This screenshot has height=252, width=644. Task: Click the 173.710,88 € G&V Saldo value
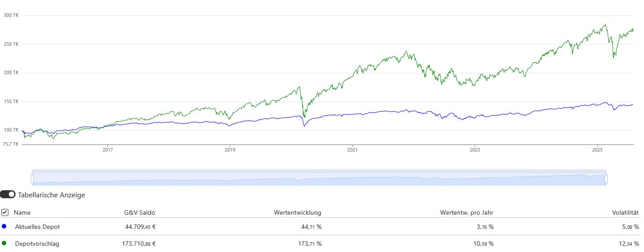pos(139,244)
